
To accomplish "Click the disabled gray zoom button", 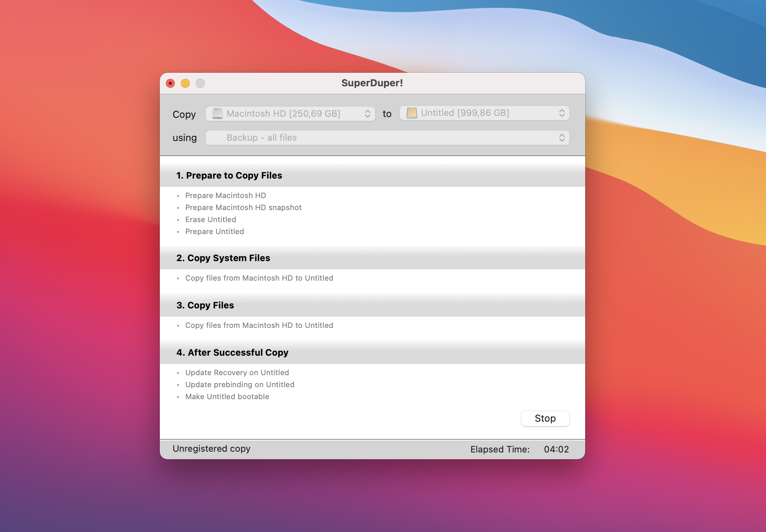I will [x=200, y=83].
